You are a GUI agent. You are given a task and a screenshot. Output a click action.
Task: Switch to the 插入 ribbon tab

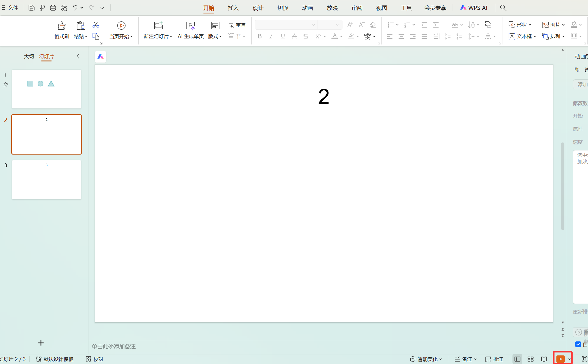pos(233,8)
